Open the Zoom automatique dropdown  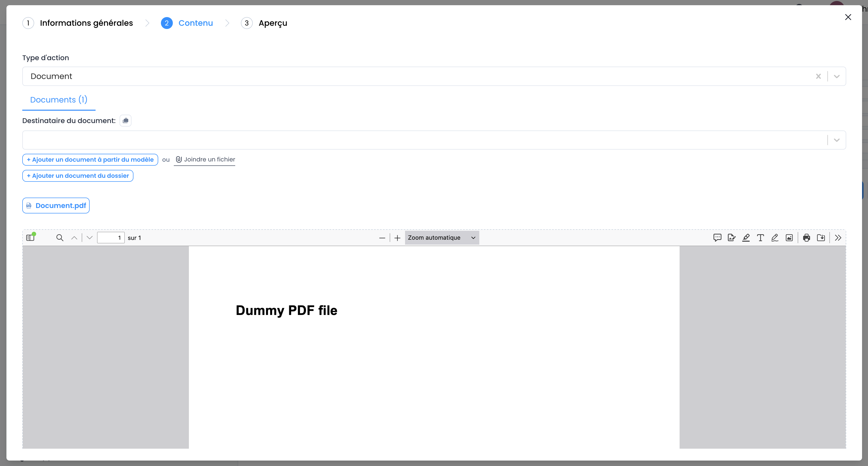[x=441, y=237]
